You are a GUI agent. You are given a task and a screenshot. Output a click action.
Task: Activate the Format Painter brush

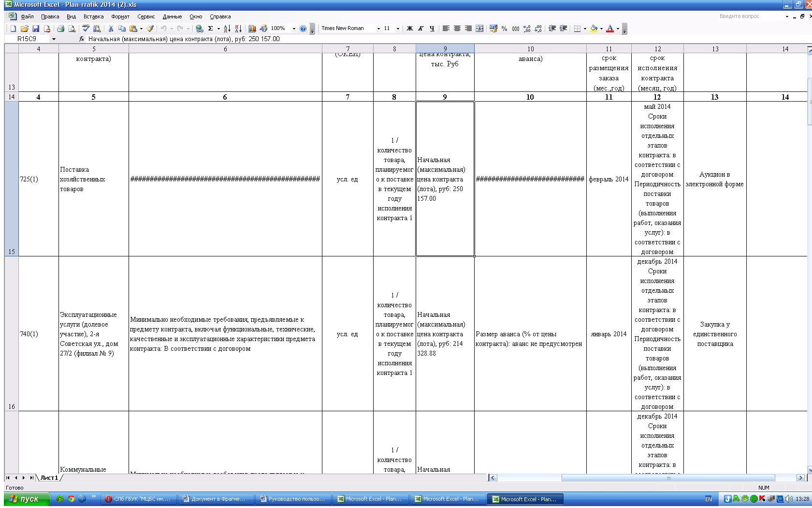[150, 29]
